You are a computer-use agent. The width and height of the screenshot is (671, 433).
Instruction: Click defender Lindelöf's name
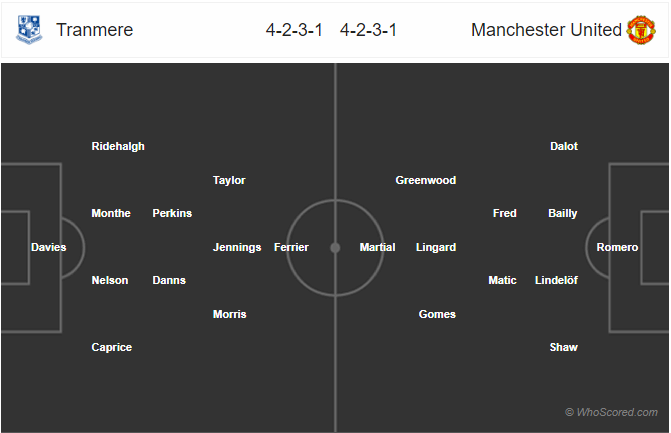[x=557, y=280]
